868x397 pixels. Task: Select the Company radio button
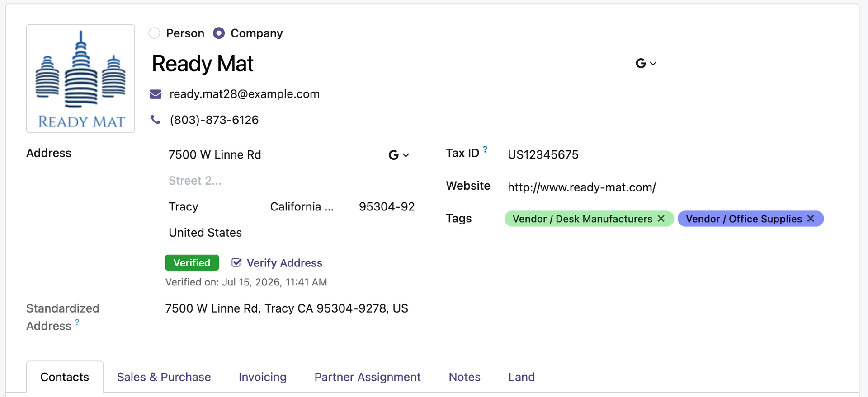tap(219, 33)
